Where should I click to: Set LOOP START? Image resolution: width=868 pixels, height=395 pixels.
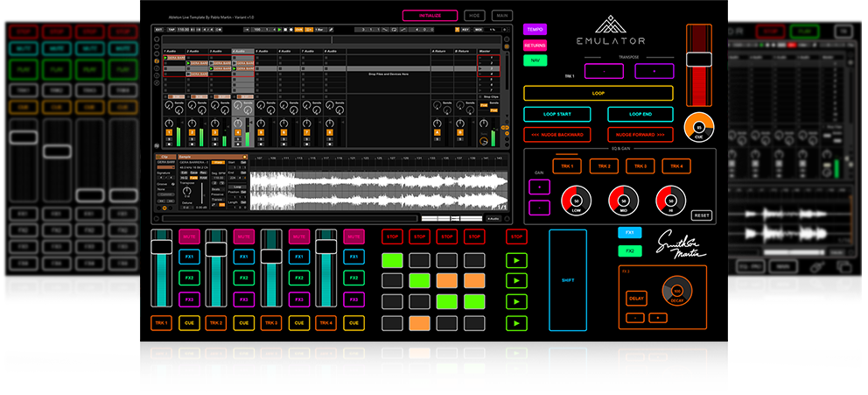click(x=557, y=114)
